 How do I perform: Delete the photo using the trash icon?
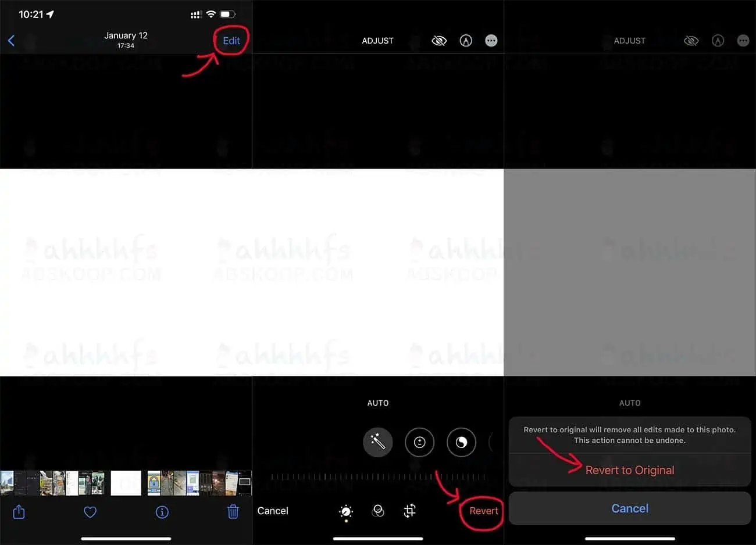tap(233, 511)
